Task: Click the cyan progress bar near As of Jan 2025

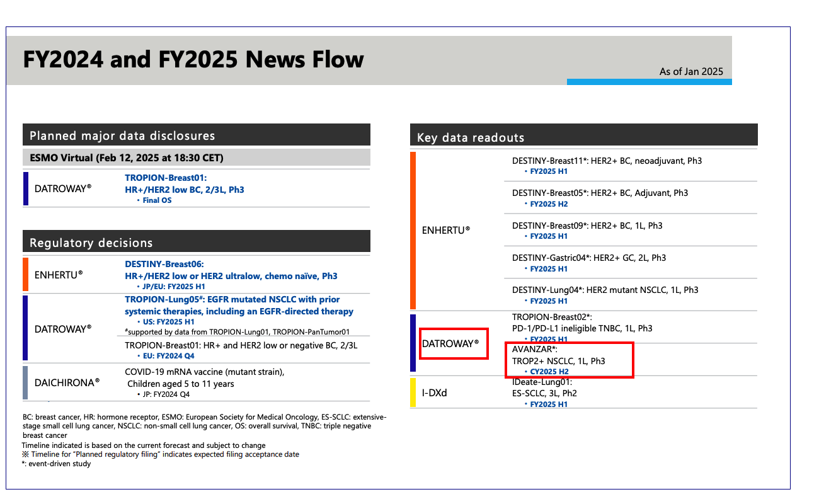Action: pyautogui.click(x=649, y=82)
